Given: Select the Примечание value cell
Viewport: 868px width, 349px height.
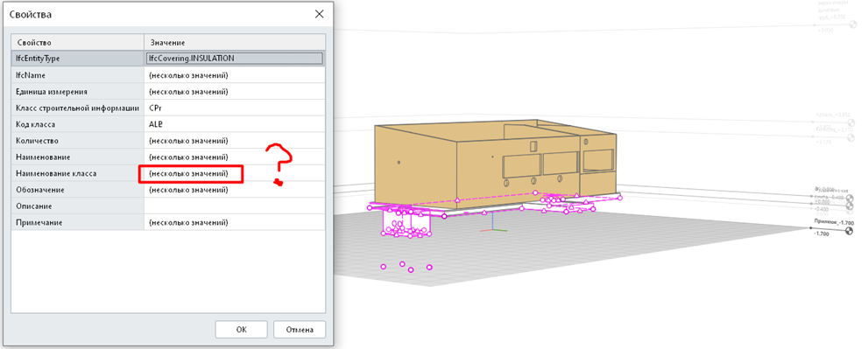Looking at the screenshot, I should point(235,222).
